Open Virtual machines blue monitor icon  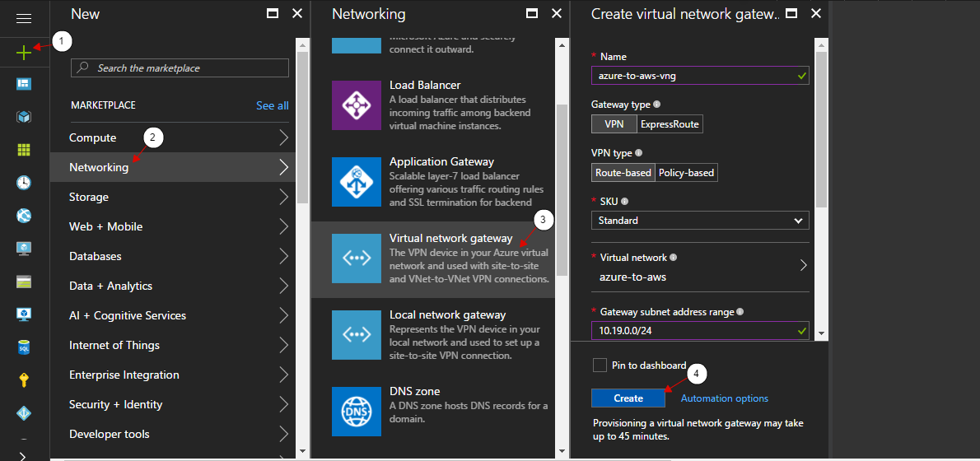[x=24, y=314]
